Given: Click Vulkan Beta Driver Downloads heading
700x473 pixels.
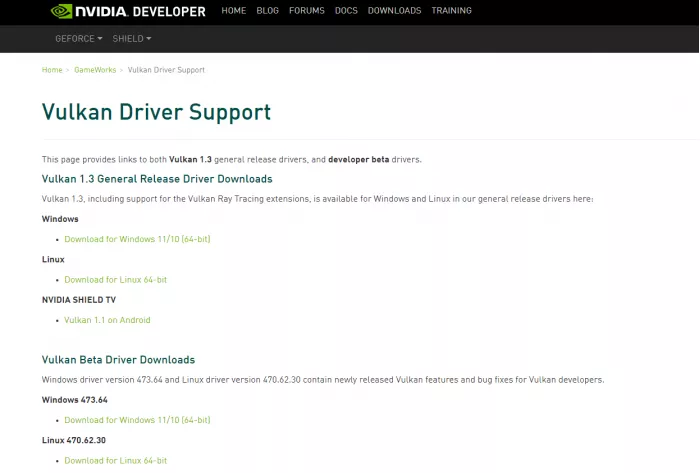Looking at the screenshot, I should (118, 360).
